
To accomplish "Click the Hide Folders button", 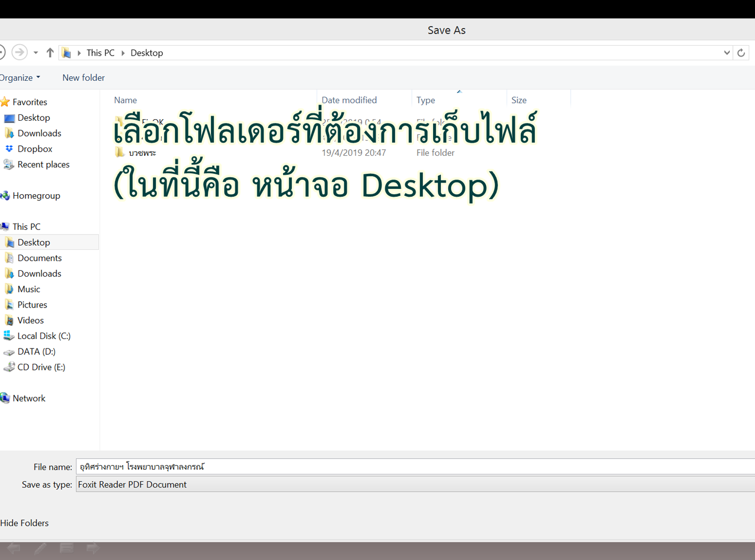I will click(24, 523).
